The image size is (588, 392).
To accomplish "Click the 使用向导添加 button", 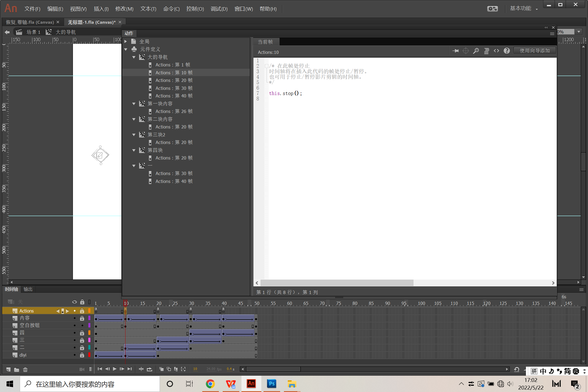I will coord(535,51).
